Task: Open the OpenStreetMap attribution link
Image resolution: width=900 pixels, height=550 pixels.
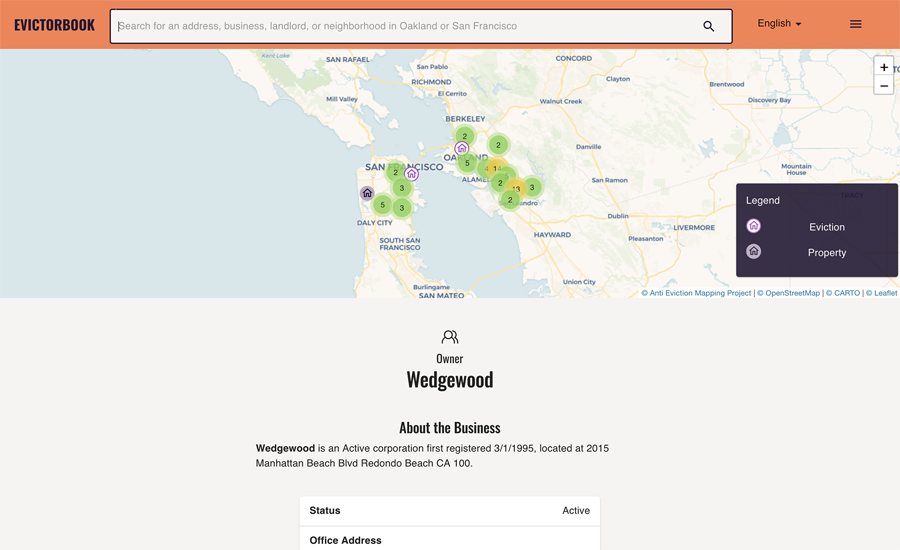Action: click(x=789, y=293)
